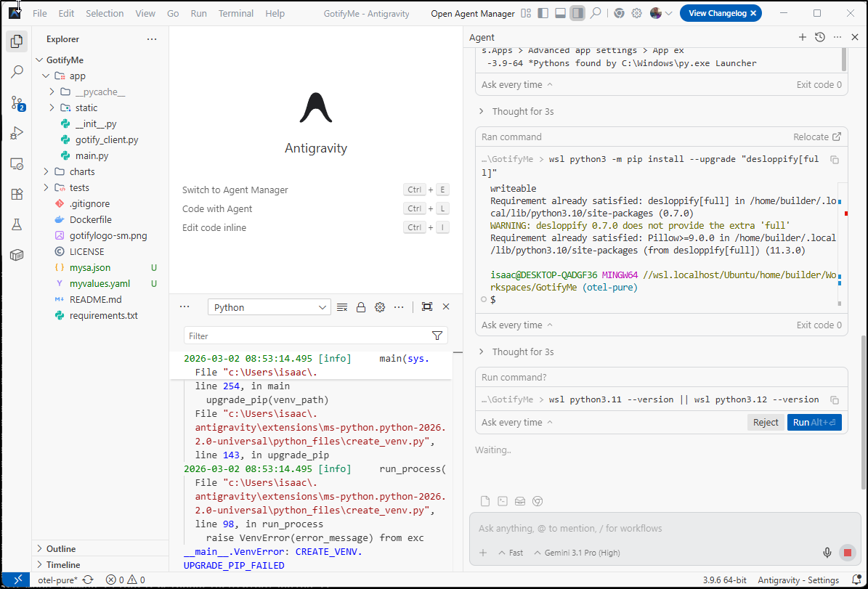The height and width of the screenshot is (589, 868).
Task: Toggle the output scroll lock
Action: click(x=360, y=307)
